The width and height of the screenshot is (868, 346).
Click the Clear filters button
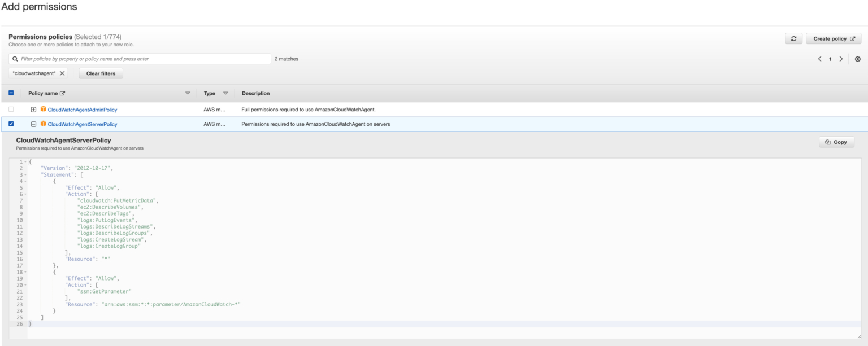pyautogui.click(x=101, y=73)
